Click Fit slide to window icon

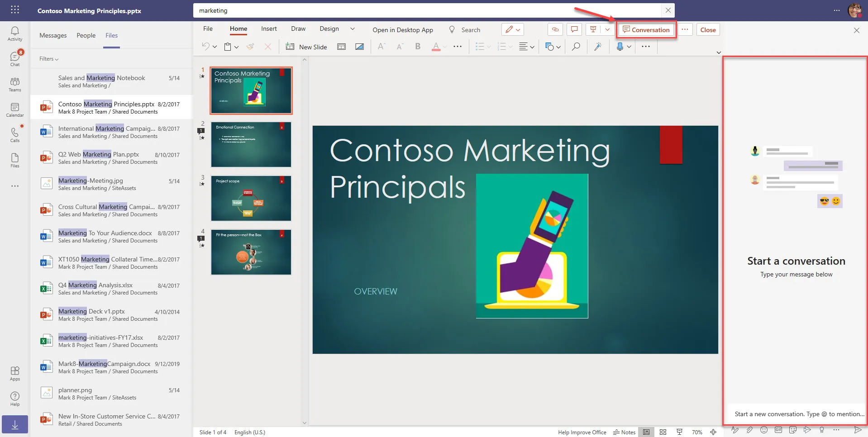tap(713, 432)
